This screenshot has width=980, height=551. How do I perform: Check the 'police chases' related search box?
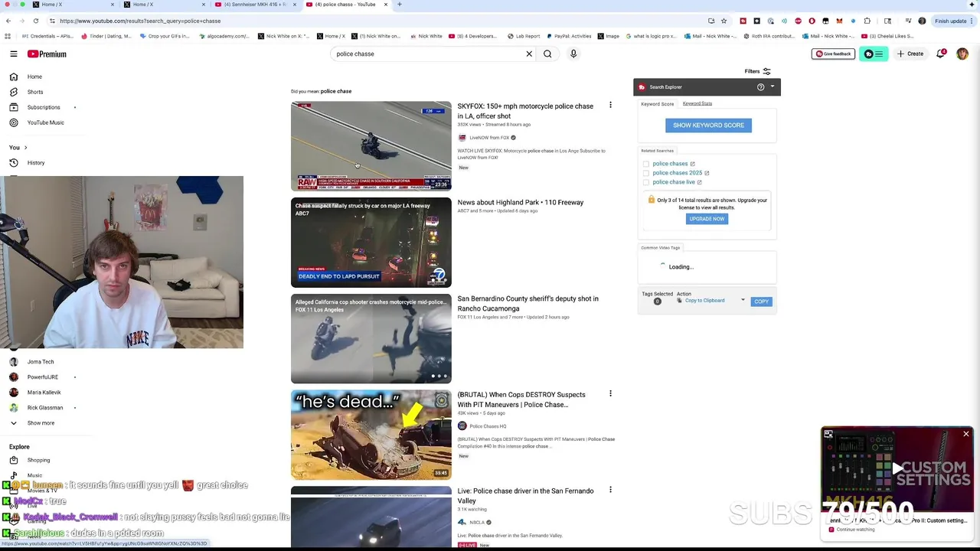click(646, 164)
